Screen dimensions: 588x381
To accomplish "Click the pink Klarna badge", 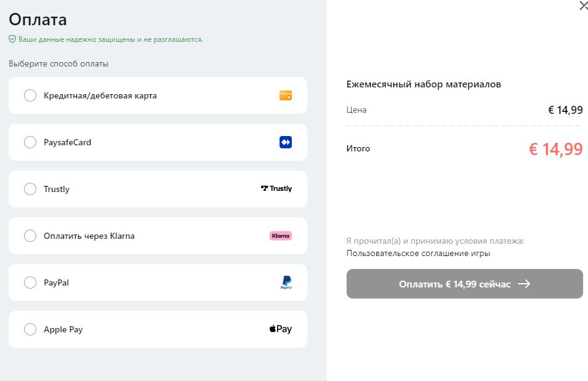I will pos(281,236).
